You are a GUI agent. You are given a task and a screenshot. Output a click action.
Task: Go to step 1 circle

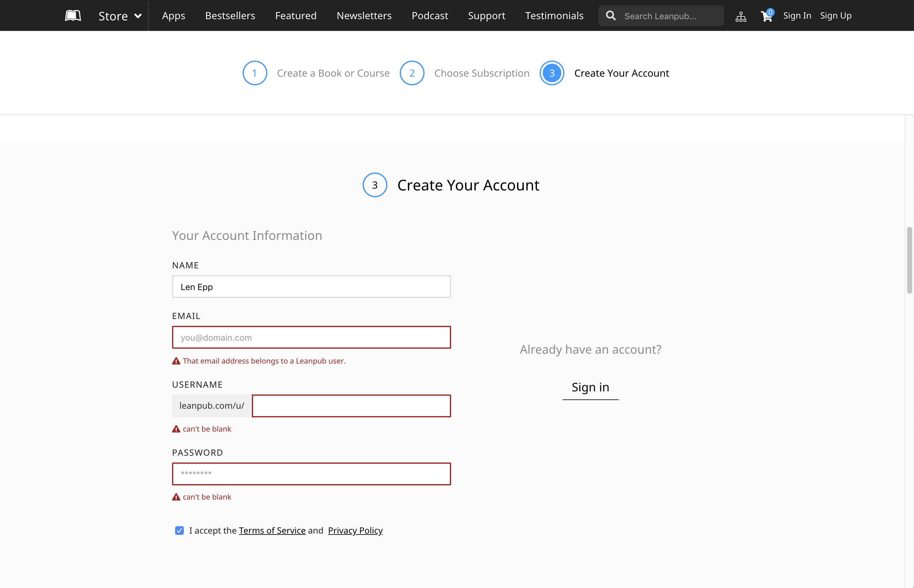pyautogui.click(x=254, y=73)
